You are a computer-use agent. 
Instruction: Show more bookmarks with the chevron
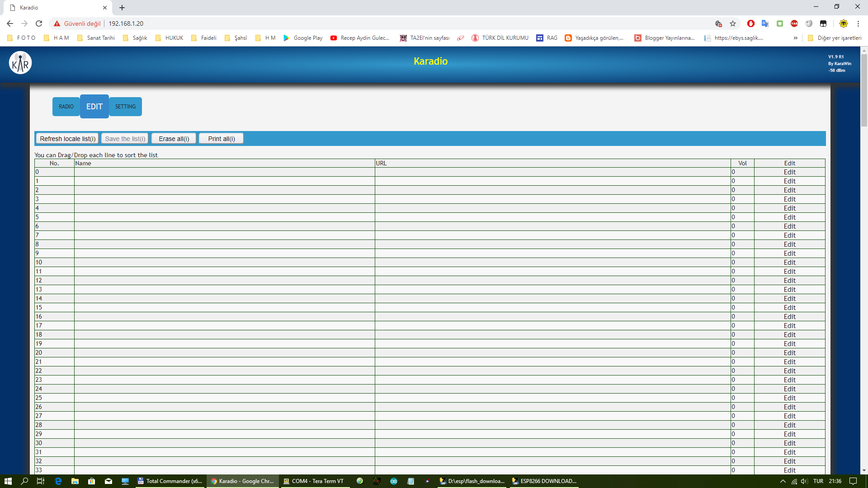coord(795,38)
